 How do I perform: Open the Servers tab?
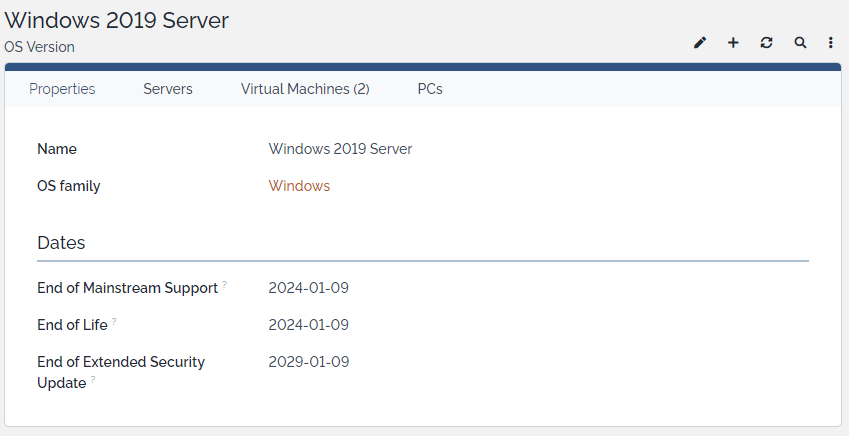(168, 89)
